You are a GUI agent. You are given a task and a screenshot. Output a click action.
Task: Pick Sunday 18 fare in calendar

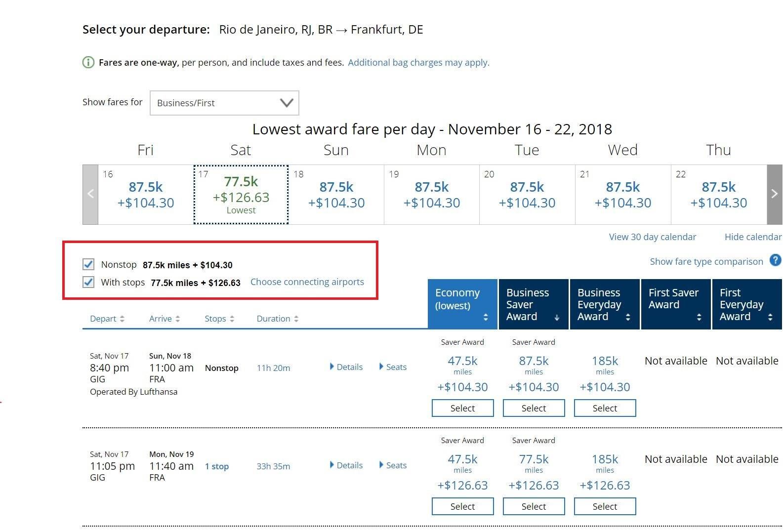(x=336, y=195)
